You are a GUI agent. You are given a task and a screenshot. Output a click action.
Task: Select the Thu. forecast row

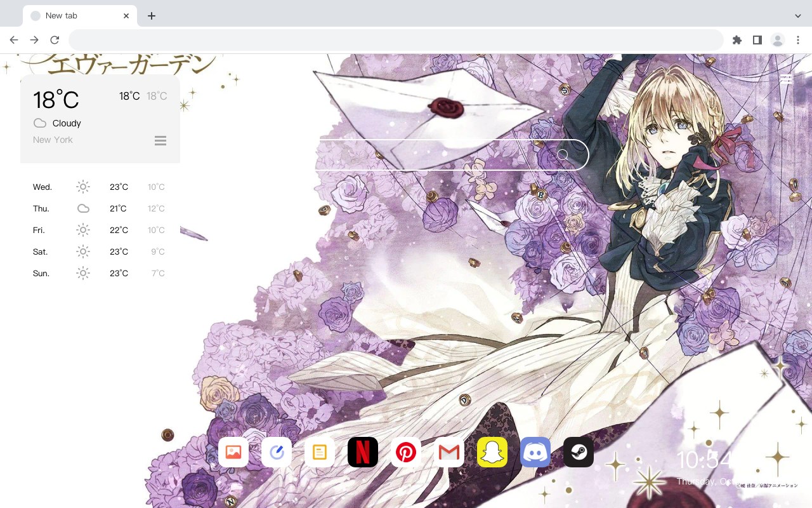(99, 208)
